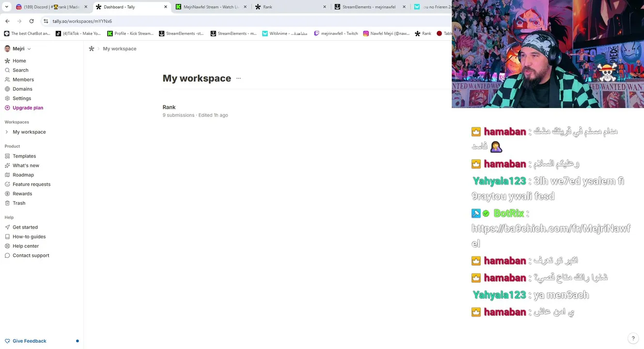Click the Tally logo in the breadcrumb
Image resolution: width=644 pixels, height=349 pixels.
[92, 48]
